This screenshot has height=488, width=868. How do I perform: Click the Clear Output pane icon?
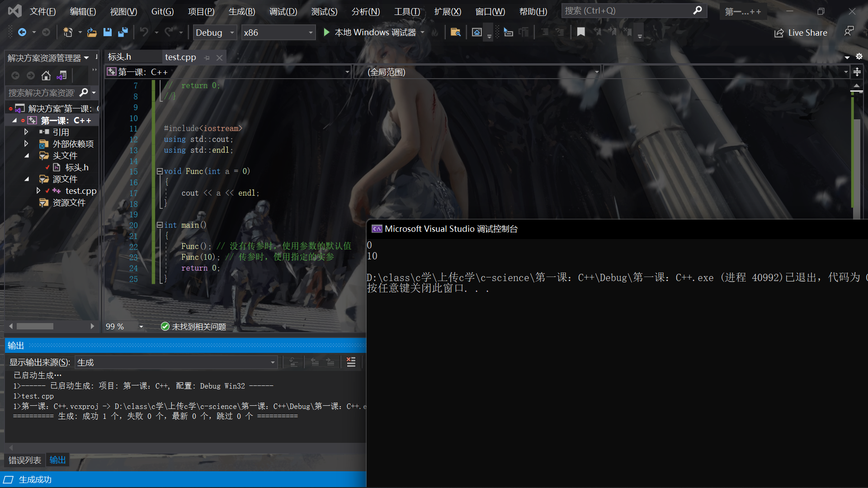(352, 361)
